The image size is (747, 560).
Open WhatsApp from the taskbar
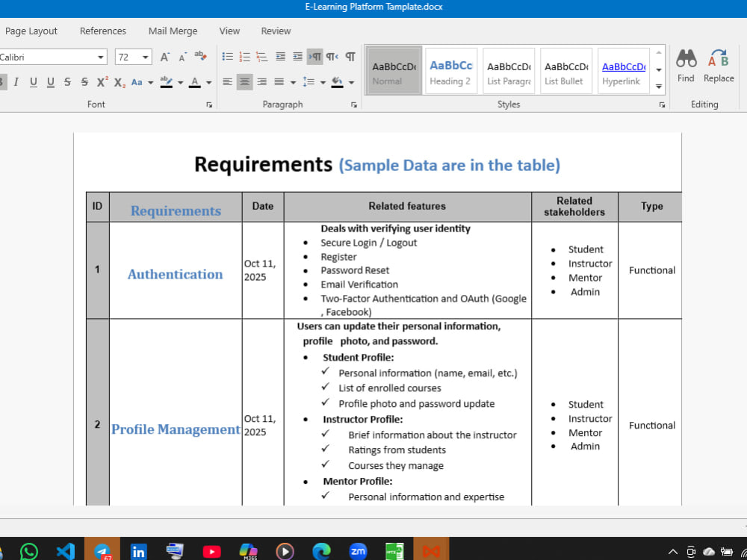(29, 552)
